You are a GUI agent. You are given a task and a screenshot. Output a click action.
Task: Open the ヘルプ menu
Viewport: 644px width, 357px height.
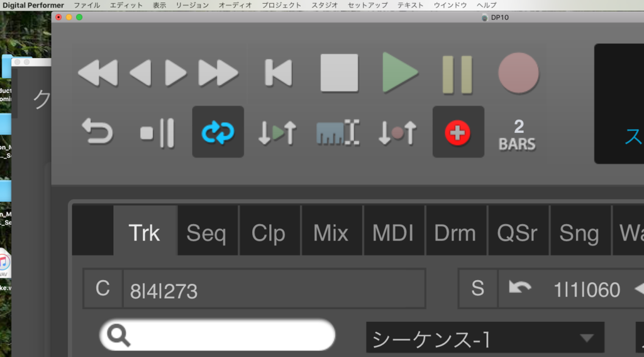[x=487, y=5]
